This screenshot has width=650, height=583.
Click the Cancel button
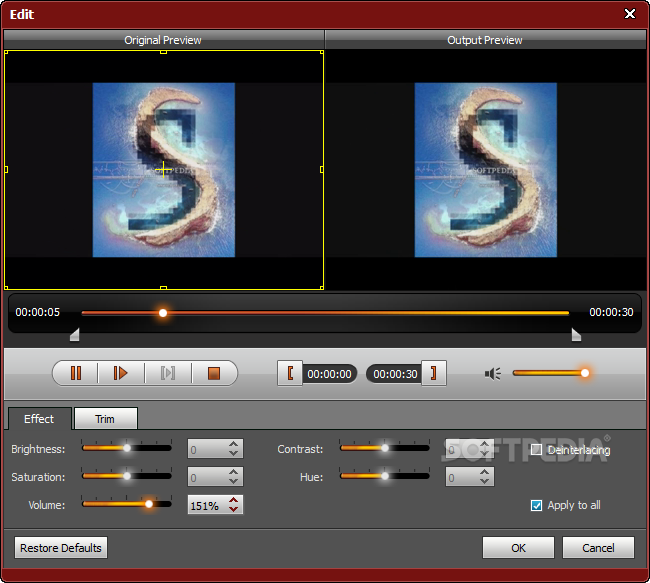[x=598, y=548]
